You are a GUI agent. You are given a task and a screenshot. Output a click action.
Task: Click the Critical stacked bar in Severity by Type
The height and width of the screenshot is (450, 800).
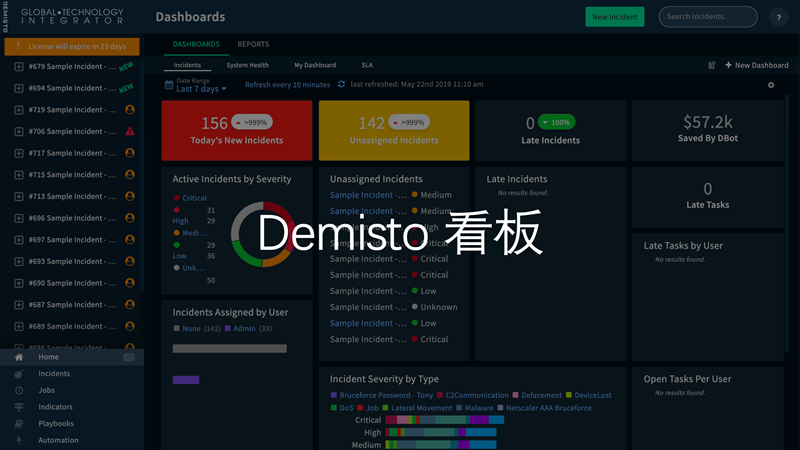tap(444, 420)
